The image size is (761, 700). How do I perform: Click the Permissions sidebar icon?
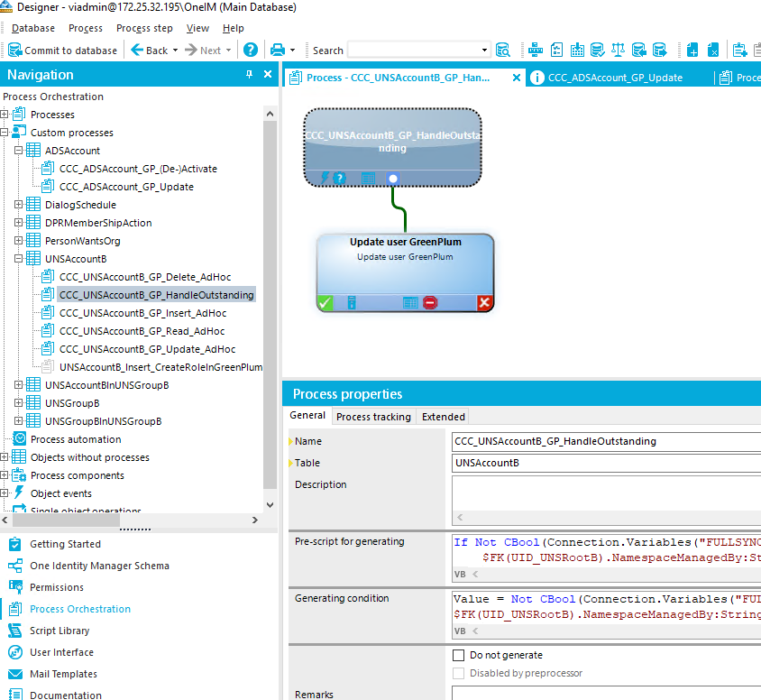click(x=18, y=587)
